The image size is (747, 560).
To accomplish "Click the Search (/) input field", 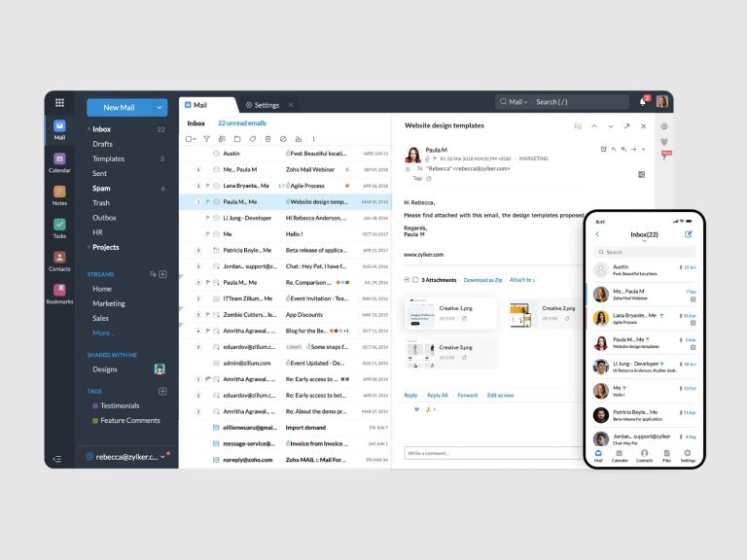I will click(x=579, y=102).
